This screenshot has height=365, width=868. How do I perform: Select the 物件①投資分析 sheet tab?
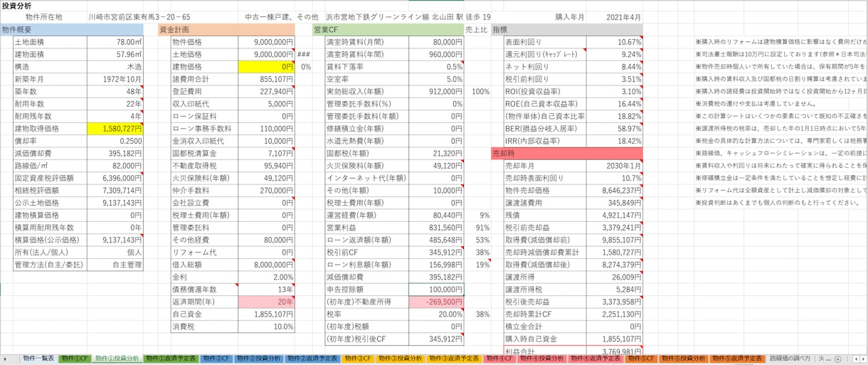[116, 359]
